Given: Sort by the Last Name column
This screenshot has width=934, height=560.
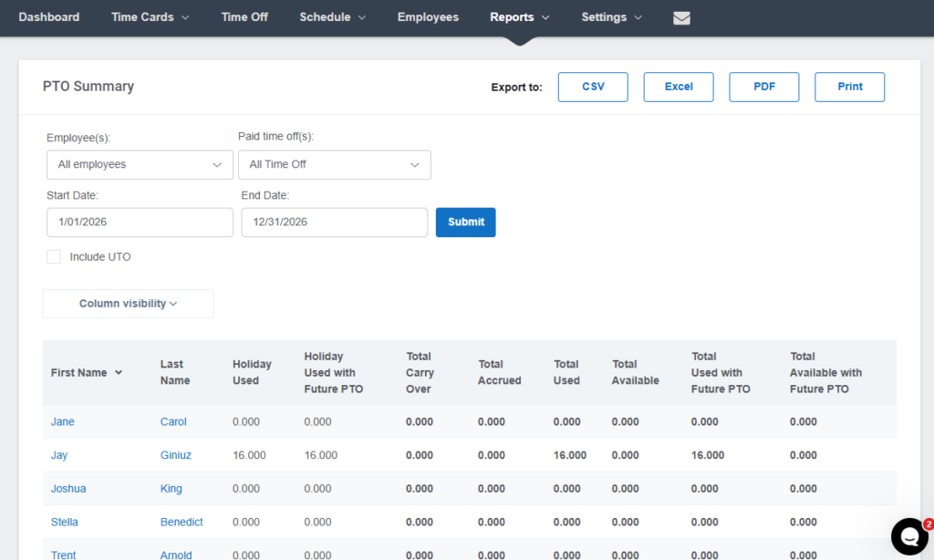Looking at the screenshot, I should (x=175, y=372).
